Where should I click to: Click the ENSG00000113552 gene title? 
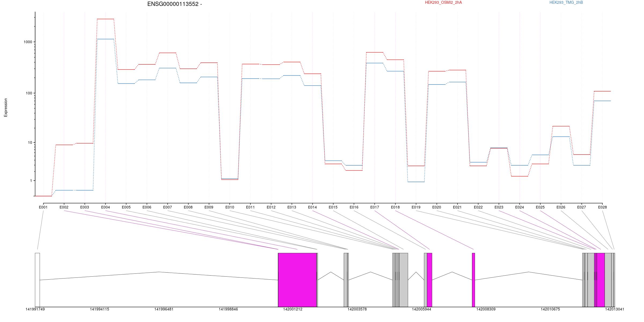(175, 4)
